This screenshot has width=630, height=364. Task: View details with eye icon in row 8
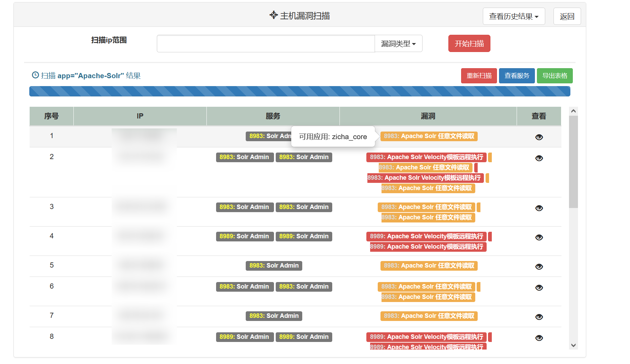tap(539, 338)
